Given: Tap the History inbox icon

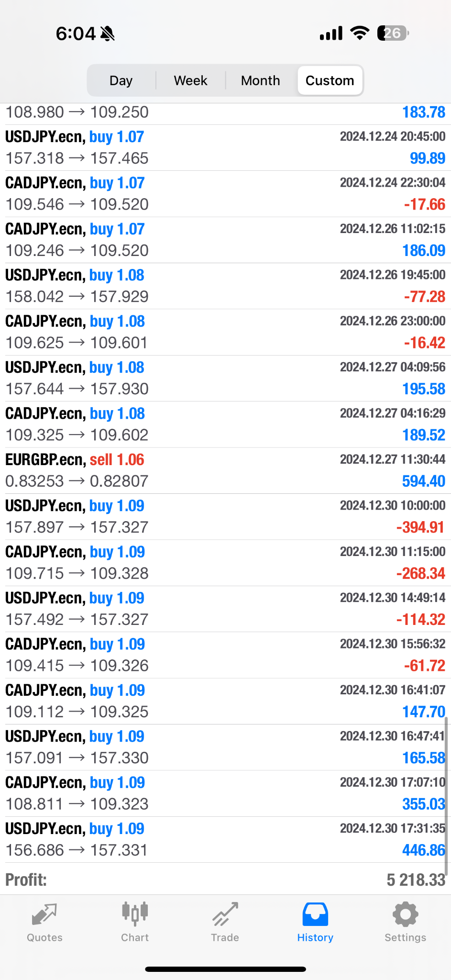Looking at the screenshot, I should pyautogui.click(x=315, y=914).
